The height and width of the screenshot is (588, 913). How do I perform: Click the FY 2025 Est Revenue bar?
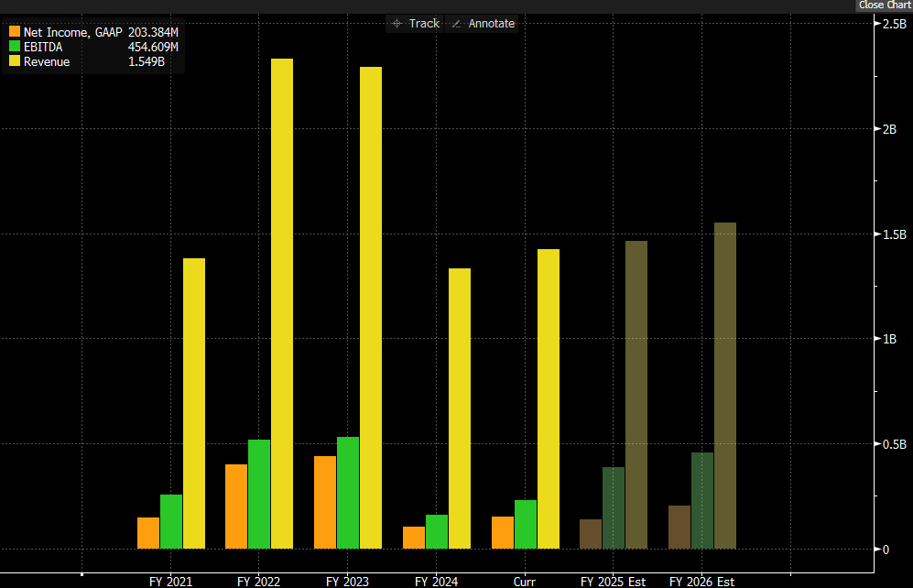[636, 395]
